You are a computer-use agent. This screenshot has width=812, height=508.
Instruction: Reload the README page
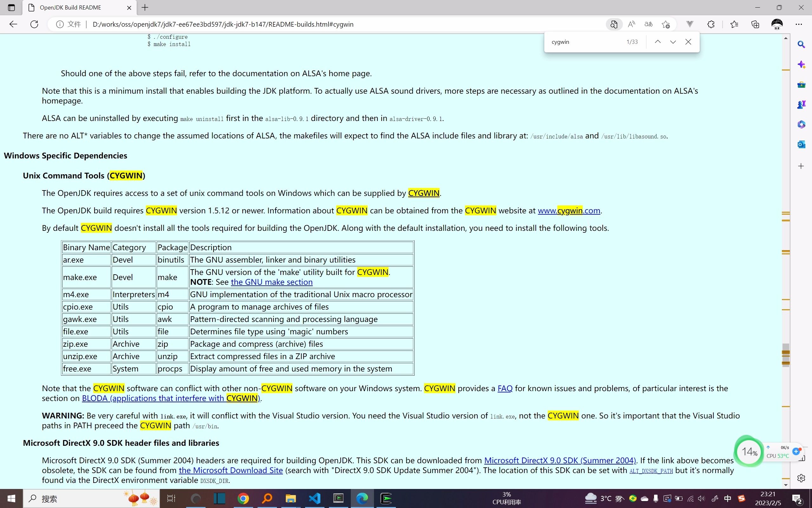[x=34, y=24]
